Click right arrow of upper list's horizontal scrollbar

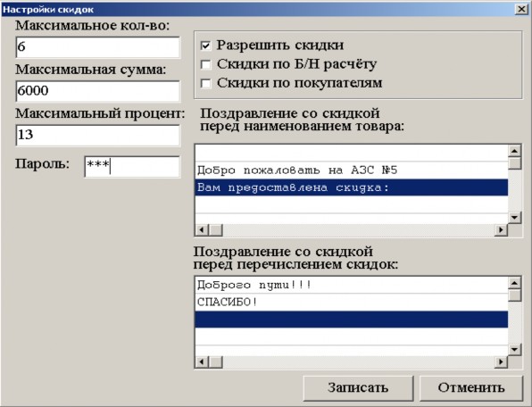tap(501, 230)
